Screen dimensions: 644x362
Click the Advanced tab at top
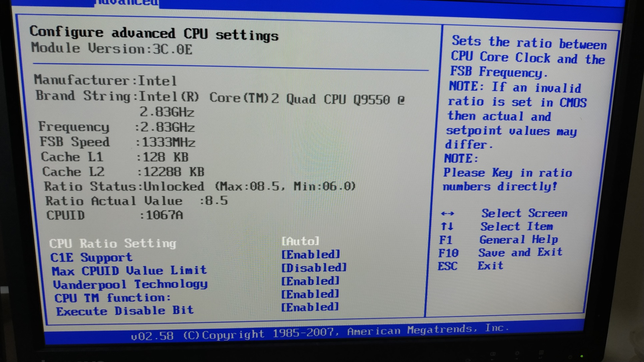127,3
